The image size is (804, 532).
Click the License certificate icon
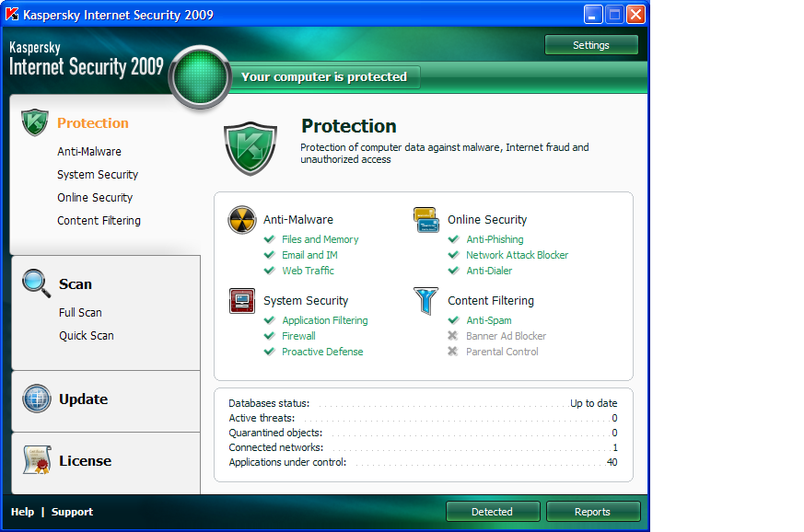point(37,459)
